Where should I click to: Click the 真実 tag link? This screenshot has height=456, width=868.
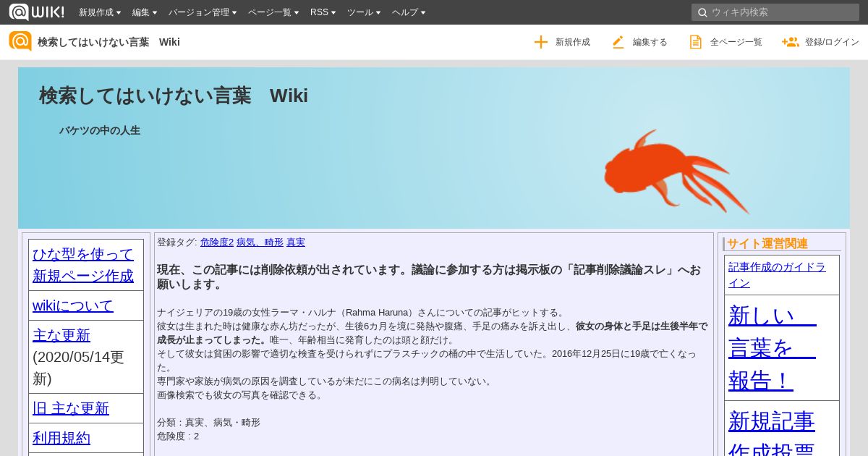tap(296, 242)
